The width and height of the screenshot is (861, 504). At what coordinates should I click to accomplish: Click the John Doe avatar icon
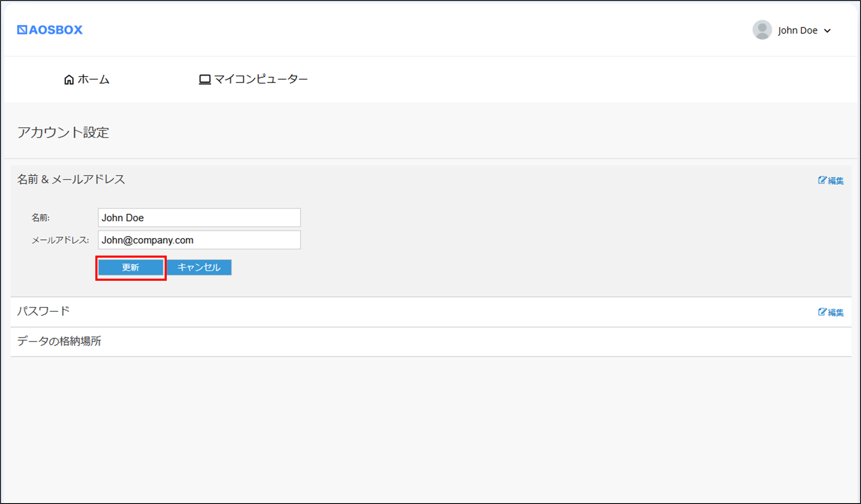pos(762,30)
